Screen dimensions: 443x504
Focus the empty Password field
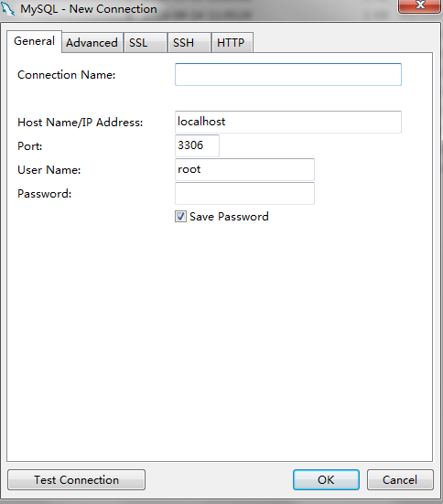coord(244,193)
